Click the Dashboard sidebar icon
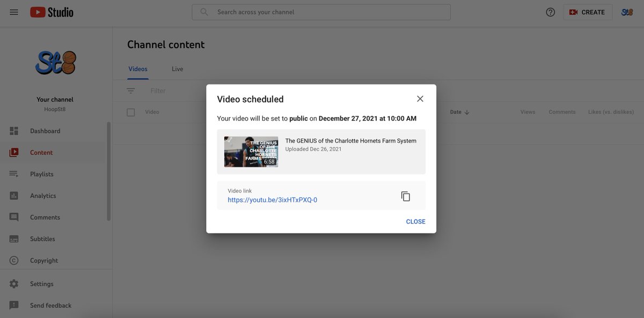Image resolution: width=644 pixels, height=318 pixels. (14, 131)
